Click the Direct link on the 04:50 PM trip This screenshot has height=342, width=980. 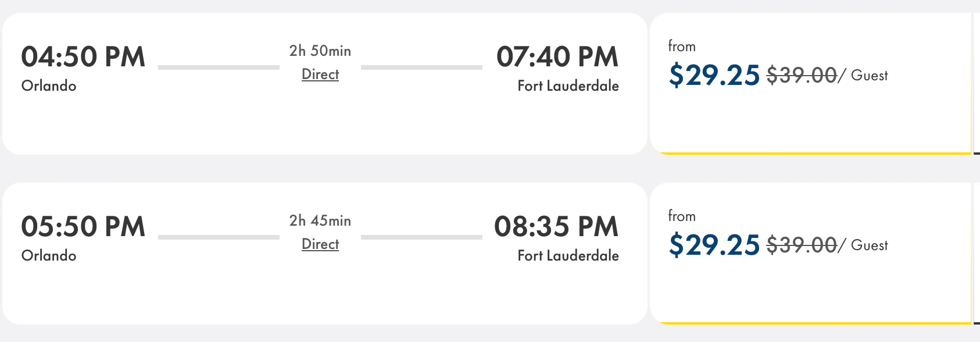coord(320,74)
